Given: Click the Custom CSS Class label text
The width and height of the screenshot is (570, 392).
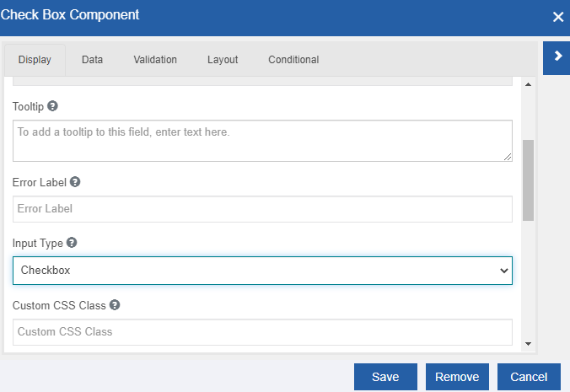Looking at the screenshot, I should pyautogui.click(x=59, y=305).
